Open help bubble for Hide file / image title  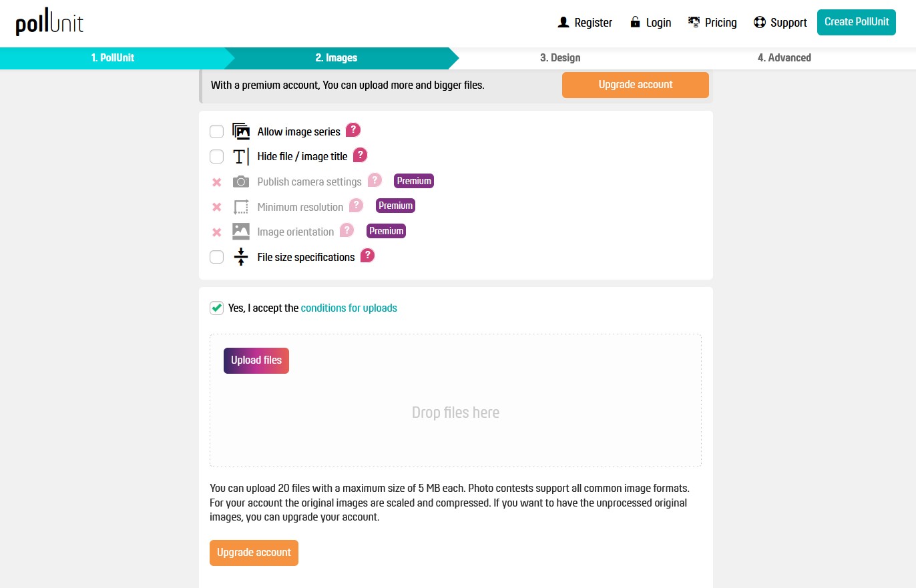coord(361,156)
